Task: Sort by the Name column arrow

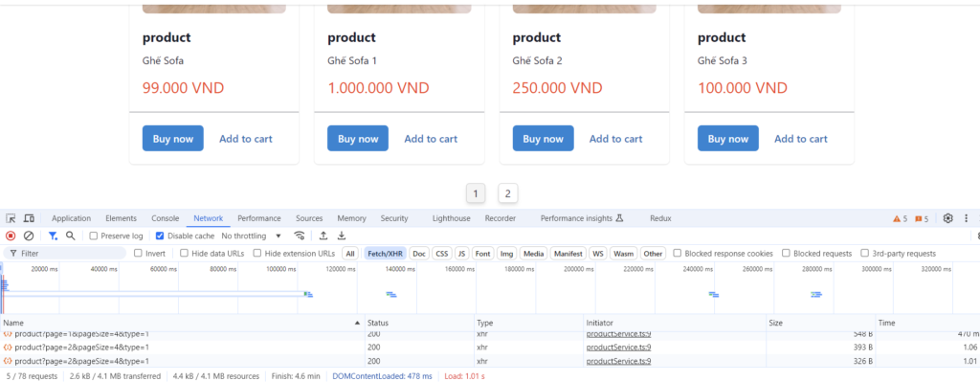Action: 358,324
